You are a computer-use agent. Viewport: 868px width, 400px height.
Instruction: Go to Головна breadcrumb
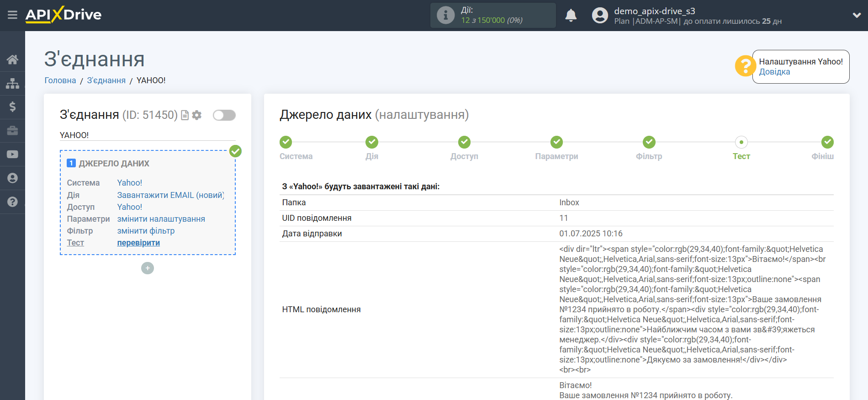coord(60,80)
